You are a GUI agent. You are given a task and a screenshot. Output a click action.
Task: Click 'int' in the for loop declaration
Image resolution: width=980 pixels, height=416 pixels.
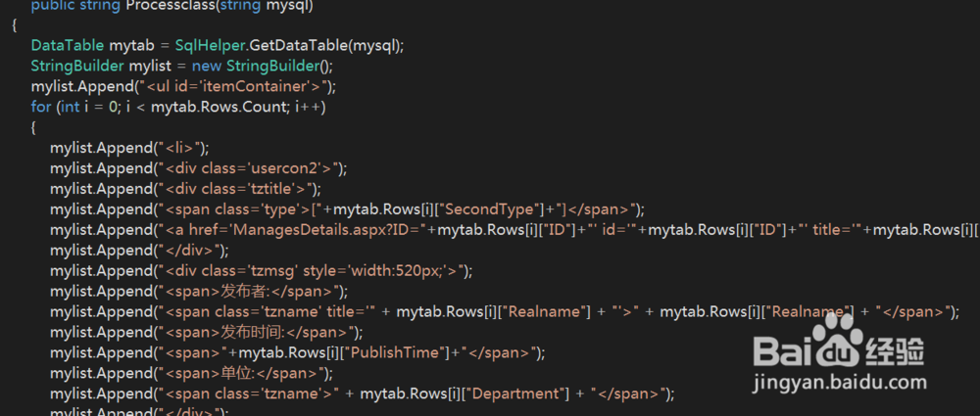click(71, 107)
